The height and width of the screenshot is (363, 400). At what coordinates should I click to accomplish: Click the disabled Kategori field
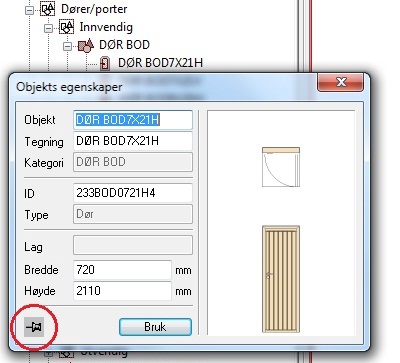pos(133,162)
